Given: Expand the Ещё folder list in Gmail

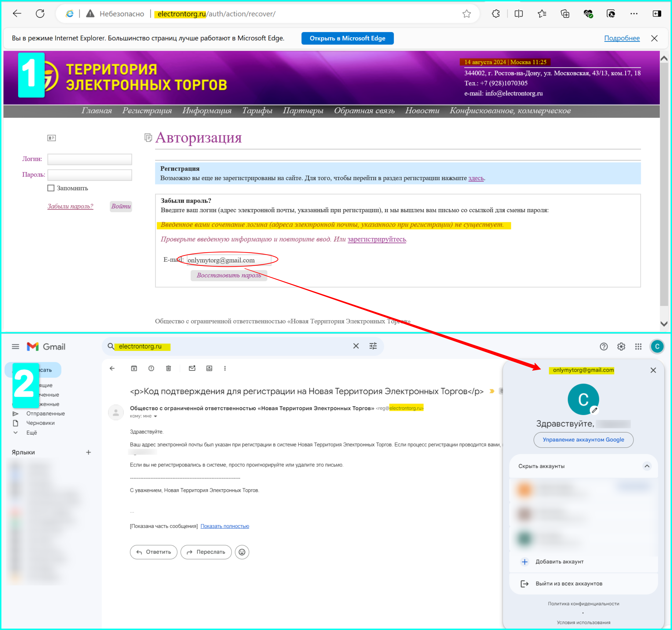Looking at the screenshot, I should [x=31, y=433].
